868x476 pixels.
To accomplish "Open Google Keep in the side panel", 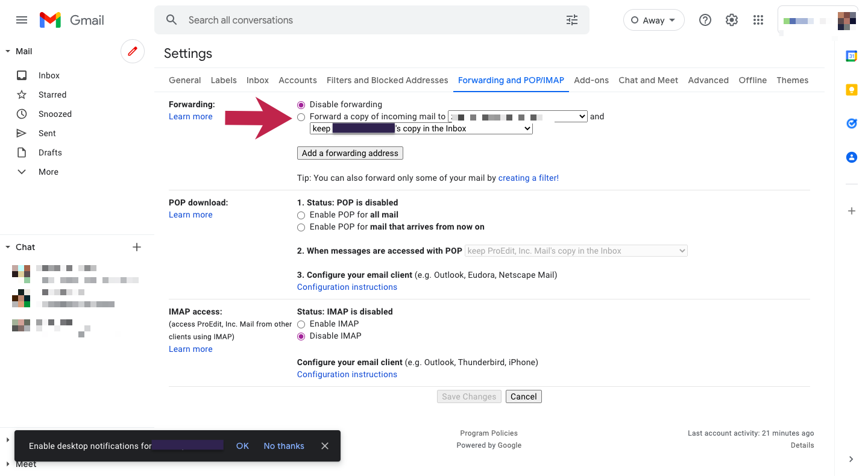I will pyautogui.click(x=851, y=89).
